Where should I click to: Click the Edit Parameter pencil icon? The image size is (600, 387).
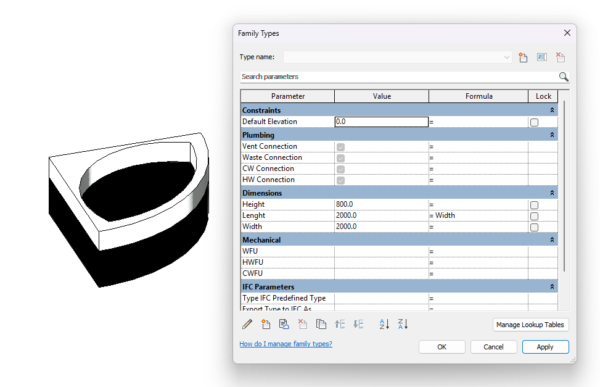(247, 324)
